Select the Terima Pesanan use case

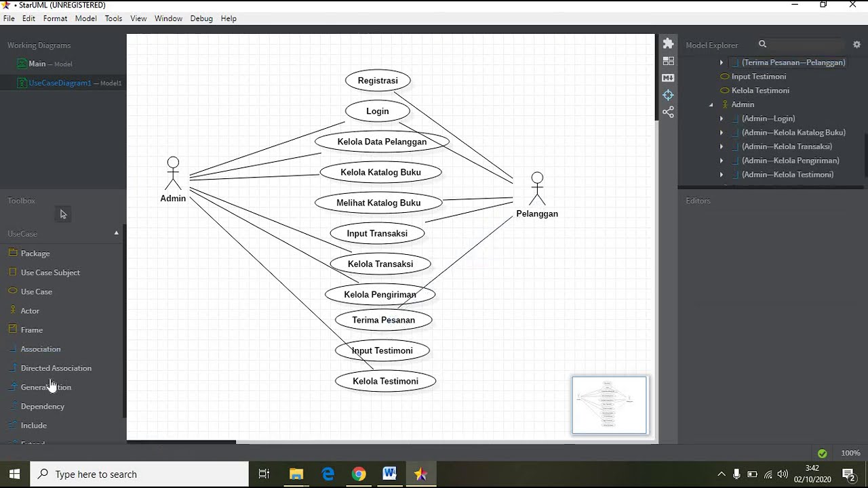tap(383, 320)
